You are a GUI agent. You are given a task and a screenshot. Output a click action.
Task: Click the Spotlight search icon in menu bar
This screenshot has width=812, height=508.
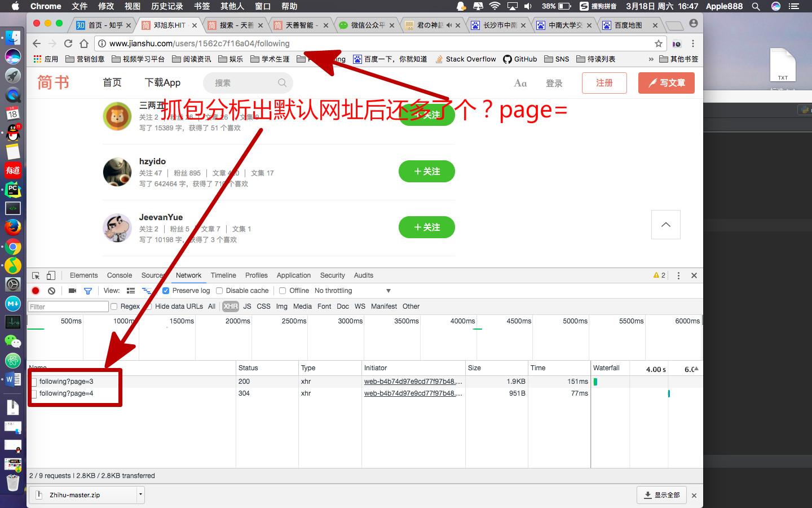pos(756,6)
